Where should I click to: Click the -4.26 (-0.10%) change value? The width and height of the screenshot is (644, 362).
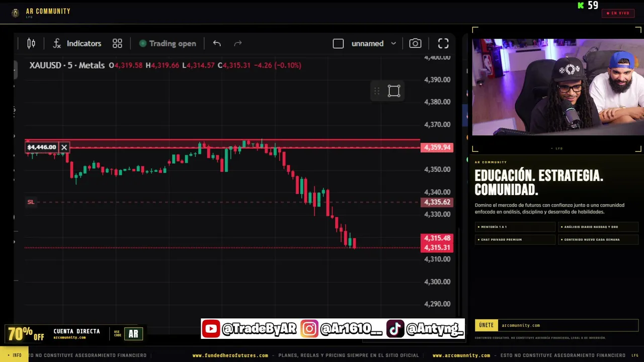click(277, 65)
